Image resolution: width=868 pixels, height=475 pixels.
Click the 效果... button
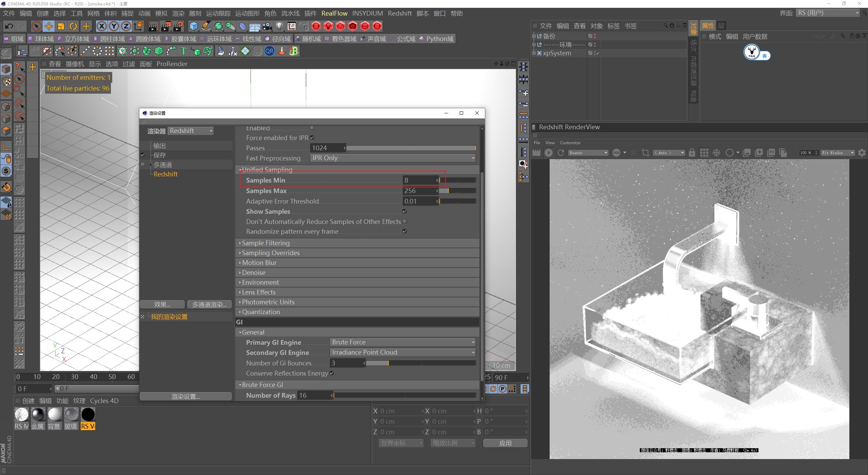tap(162, 304)
